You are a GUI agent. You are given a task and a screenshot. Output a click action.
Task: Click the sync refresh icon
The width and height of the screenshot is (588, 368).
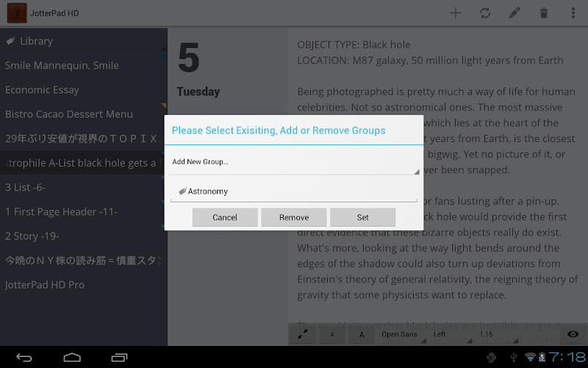(x=485, y=13)
